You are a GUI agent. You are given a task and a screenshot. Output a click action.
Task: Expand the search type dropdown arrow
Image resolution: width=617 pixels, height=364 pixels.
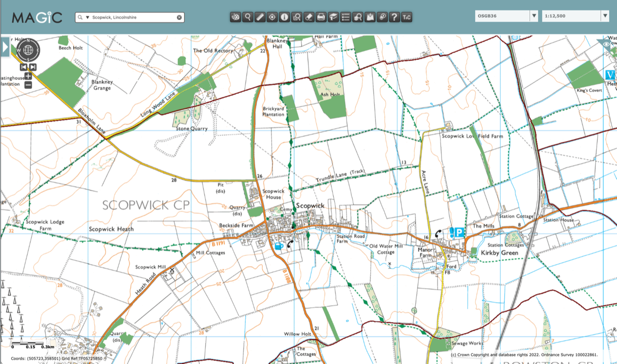click(87, 17)
